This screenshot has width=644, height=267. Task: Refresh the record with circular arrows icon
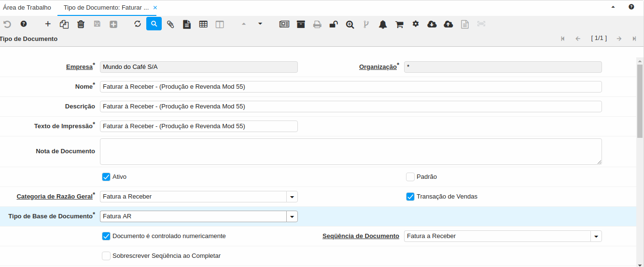pyautogui.click(x=138, y=24)
